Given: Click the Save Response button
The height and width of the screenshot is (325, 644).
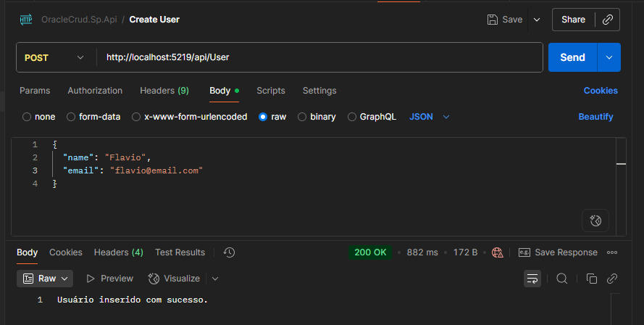Looking at the screenshot, I should coord(558,252).
